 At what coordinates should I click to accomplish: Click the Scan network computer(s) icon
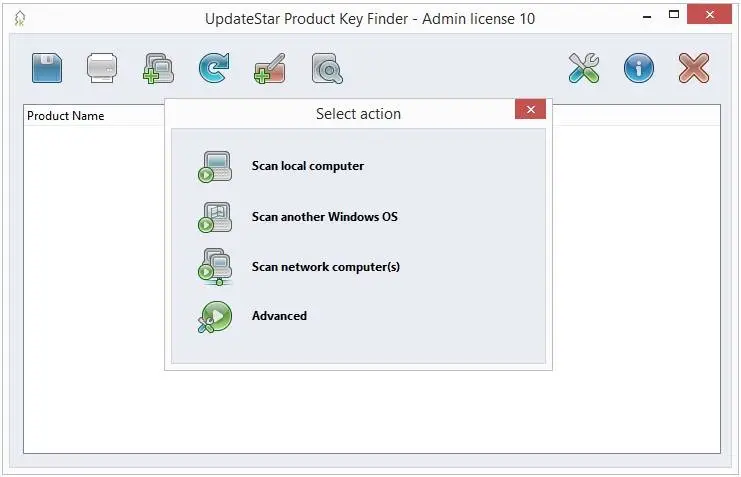(x=215, y=267)
